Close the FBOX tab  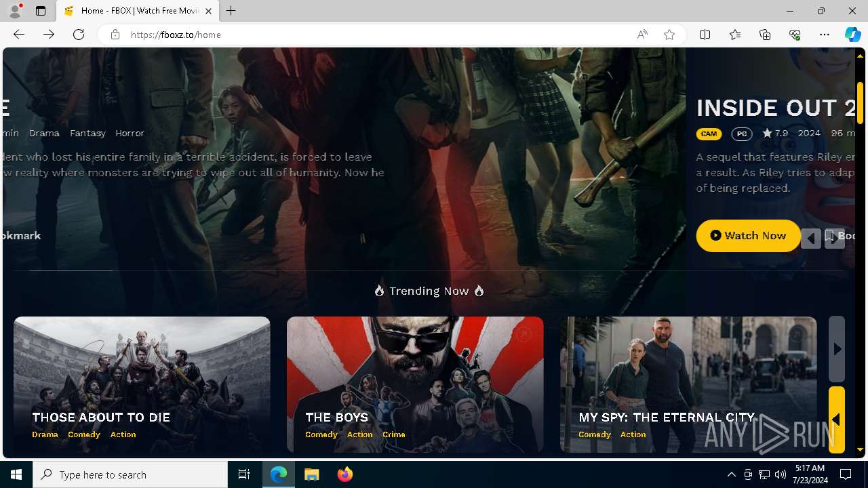208,11
